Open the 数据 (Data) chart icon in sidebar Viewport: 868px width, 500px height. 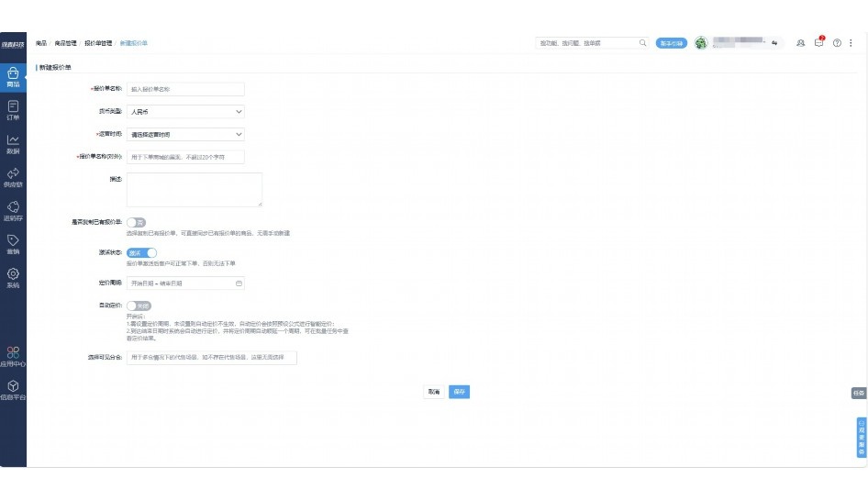tap(13, 143)
